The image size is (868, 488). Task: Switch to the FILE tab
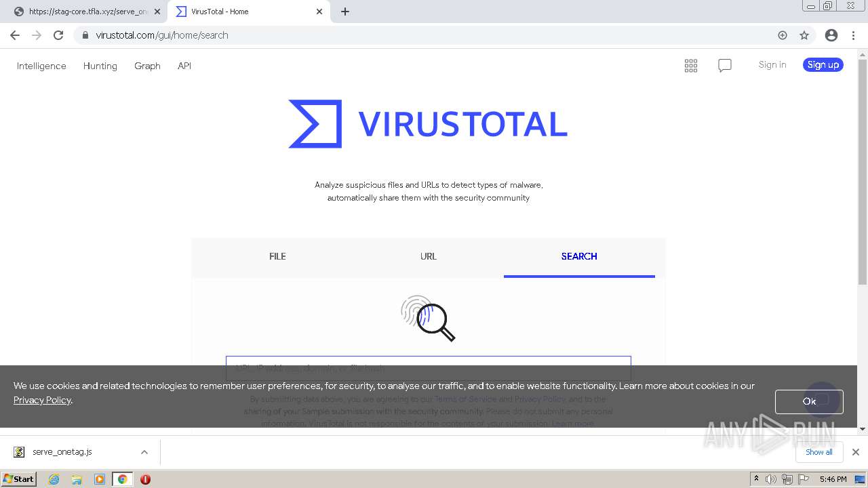tap(277, 256)
